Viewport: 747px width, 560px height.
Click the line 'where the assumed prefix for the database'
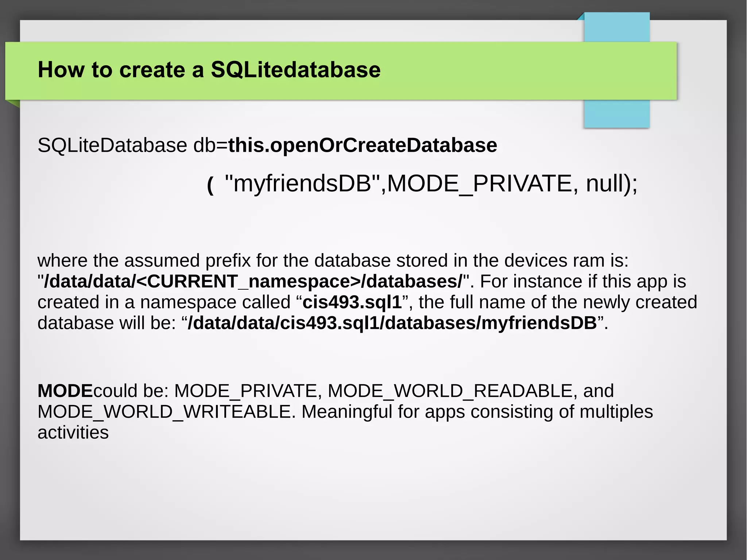click(x=333, y=260)
